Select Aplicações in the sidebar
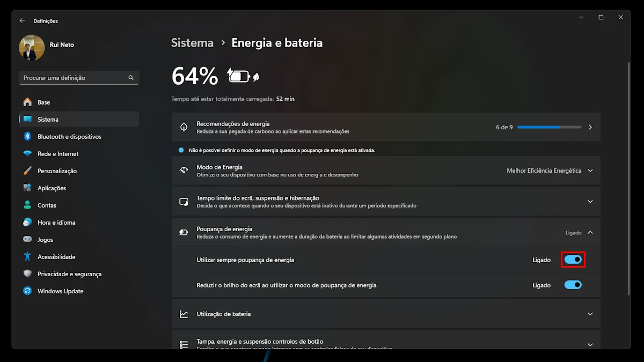 tap(52, 188)
